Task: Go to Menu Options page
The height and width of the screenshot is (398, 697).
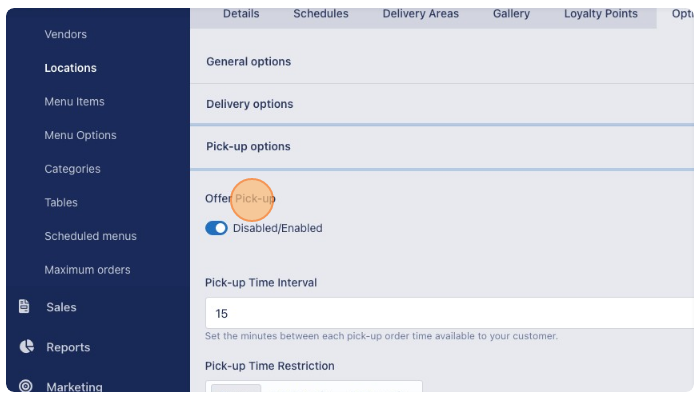Action: 80,135
